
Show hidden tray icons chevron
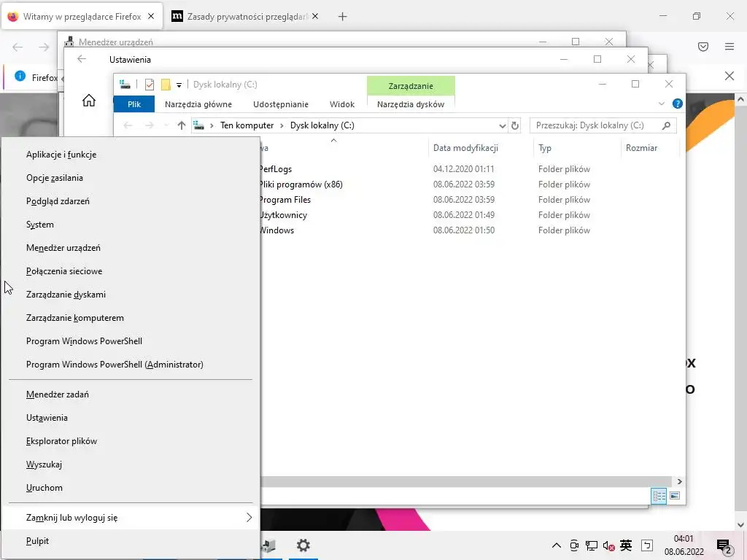[556, 545]
